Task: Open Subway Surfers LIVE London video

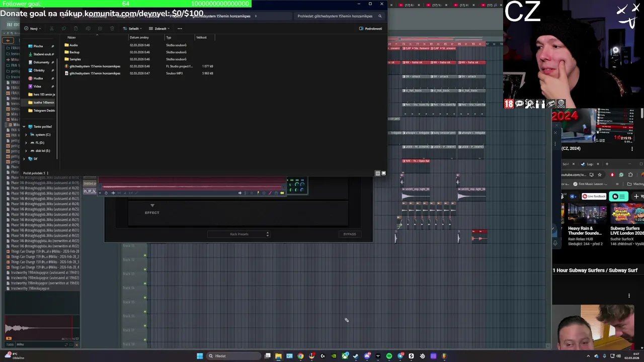Action: click(627, 231)
